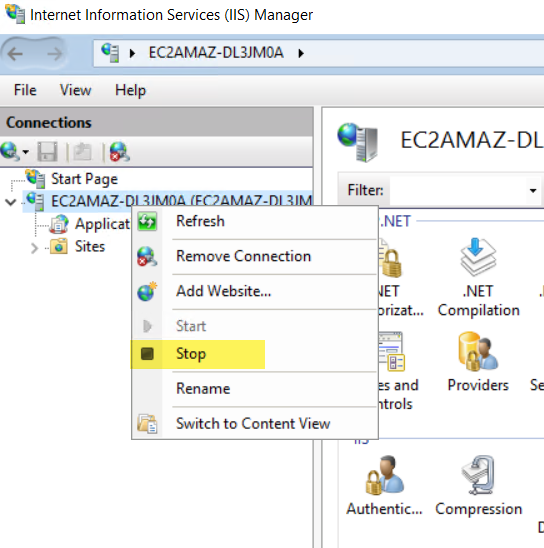The image size is (544, 548).
Task: Click the .NET group header label
Action: (396, 221)
